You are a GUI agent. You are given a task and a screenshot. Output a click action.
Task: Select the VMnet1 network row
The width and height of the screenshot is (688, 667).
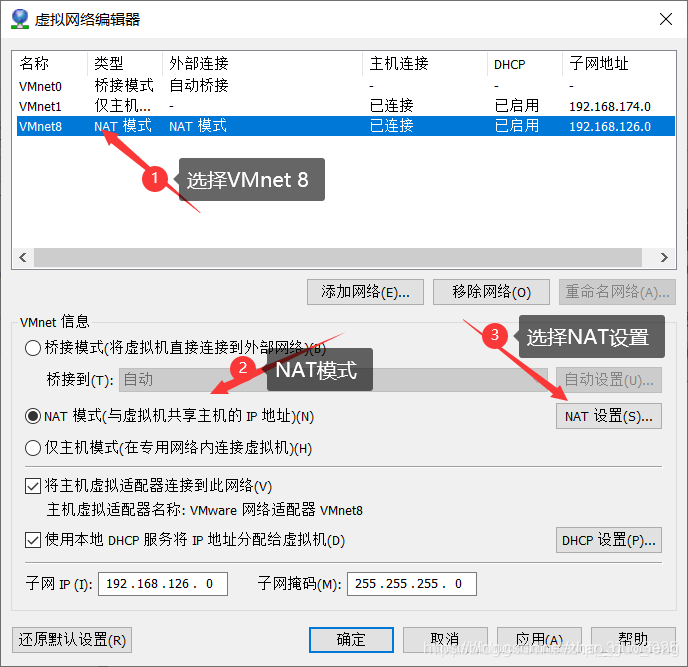(x=345, y=106)
